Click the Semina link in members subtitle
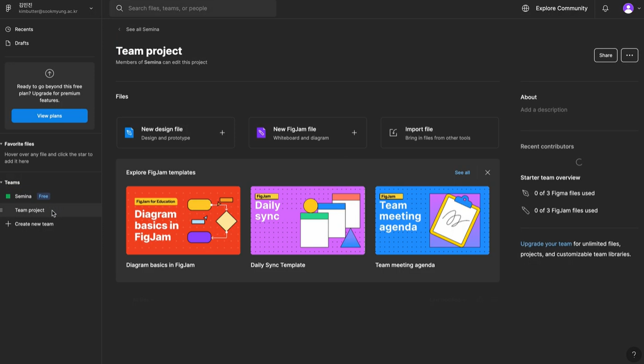 pos(153,62)
